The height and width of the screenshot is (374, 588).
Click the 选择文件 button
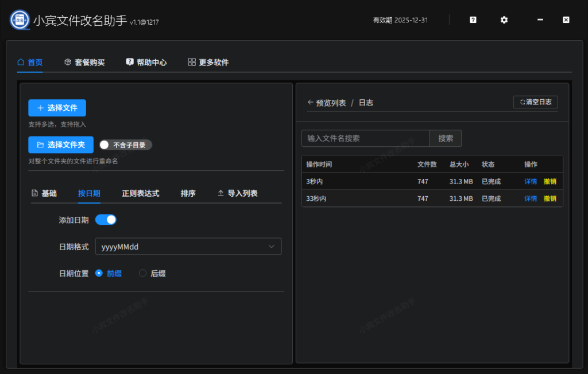57,108
